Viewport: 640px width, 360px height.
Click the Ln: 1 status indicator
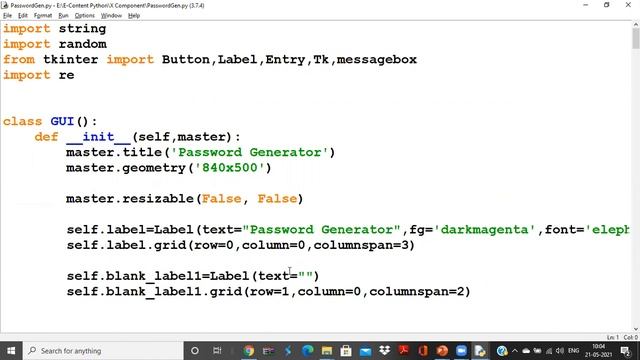[x=613, y=338]
